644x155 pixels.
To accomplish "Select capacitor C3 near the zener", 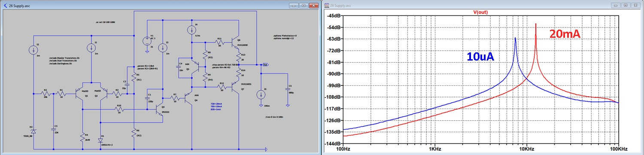I will (x=54, y=129).
